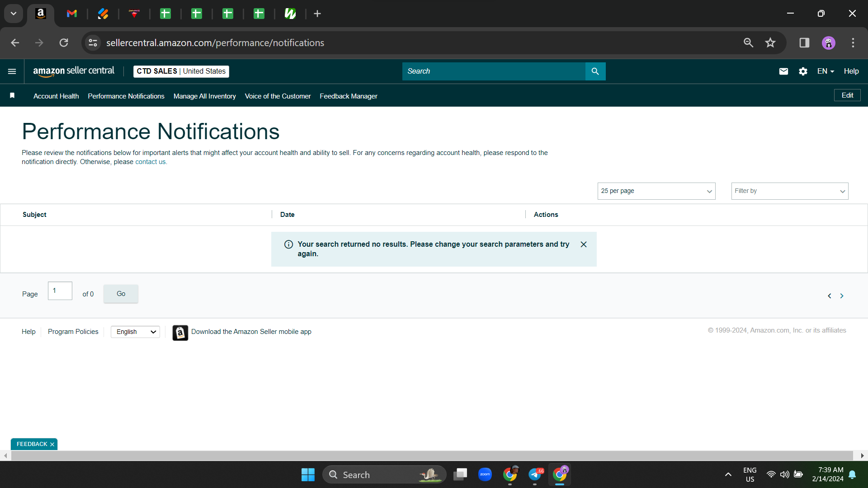Open the tab search dropdown

(x=14, y=14)
